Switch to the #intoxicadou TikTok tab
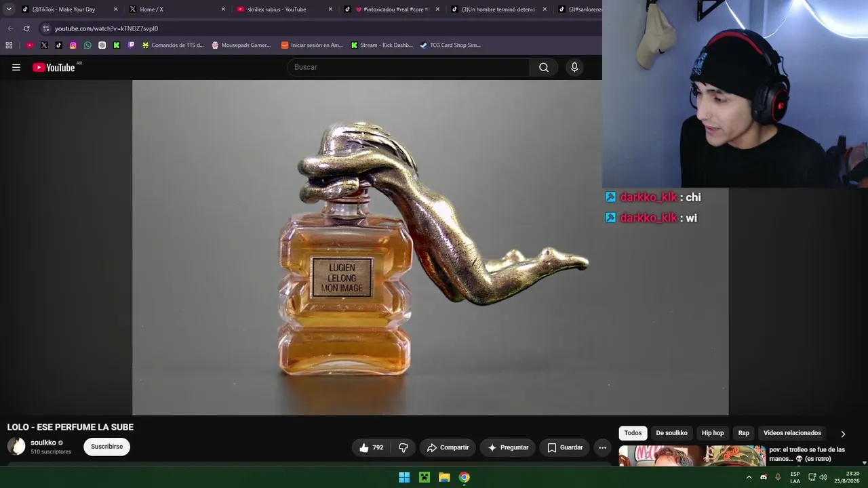 pos(392,9)
